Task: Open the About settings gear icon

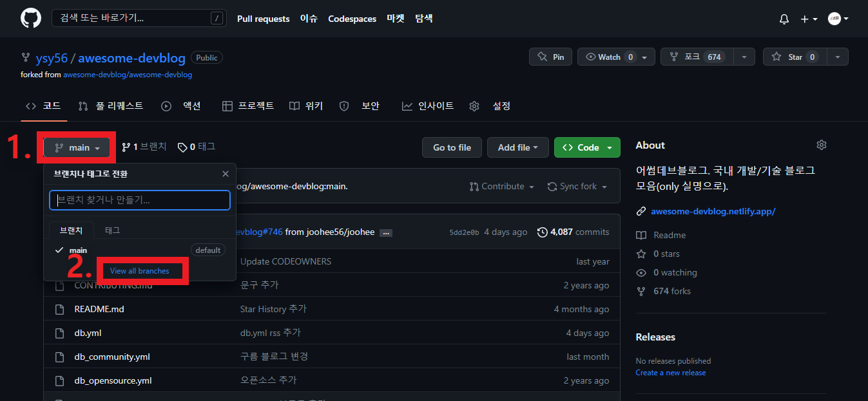Action: 821,145
